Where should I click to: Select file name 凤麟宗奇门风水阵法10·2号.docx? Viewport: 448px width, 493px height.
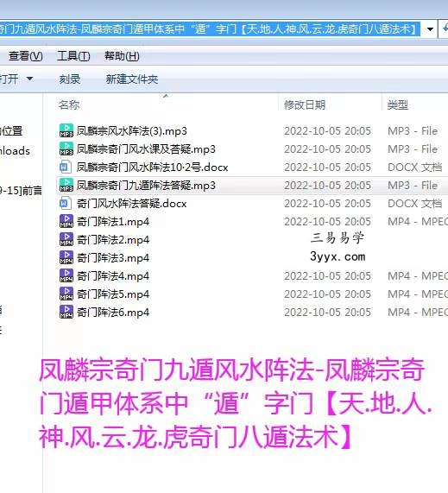pyautogui.click(x=153, y=167)
